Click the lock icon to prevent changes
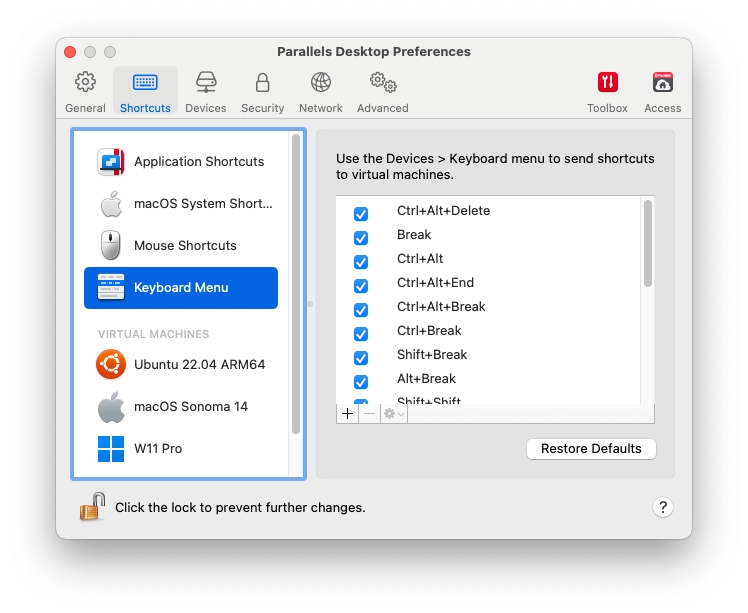This screenshot has width=748, height=613. [93, 507]
